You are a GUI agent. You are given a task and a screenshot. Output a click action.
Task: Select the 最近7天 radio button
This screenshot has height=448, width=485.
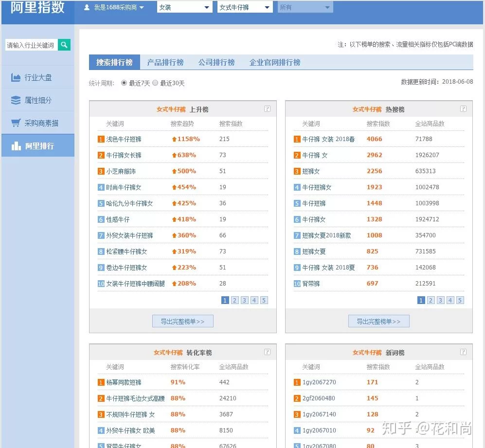tap(124, 83)
